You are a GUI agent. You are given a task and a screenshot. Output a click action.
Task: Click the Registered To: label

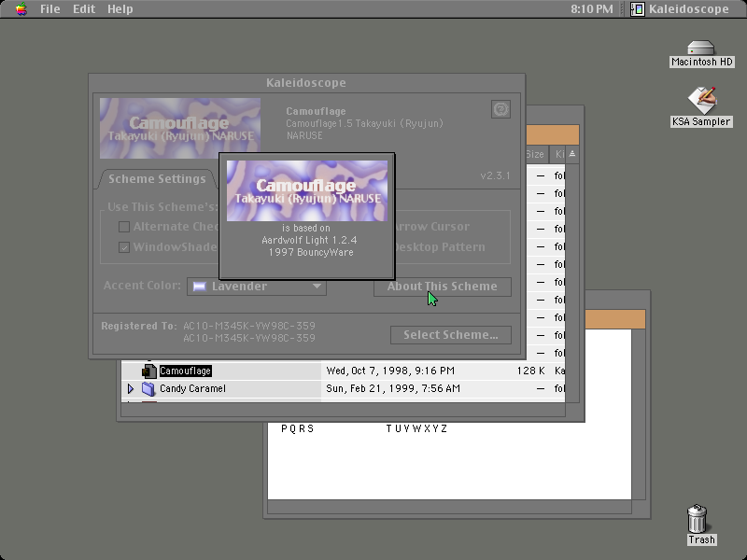click(x=138, y=326)
